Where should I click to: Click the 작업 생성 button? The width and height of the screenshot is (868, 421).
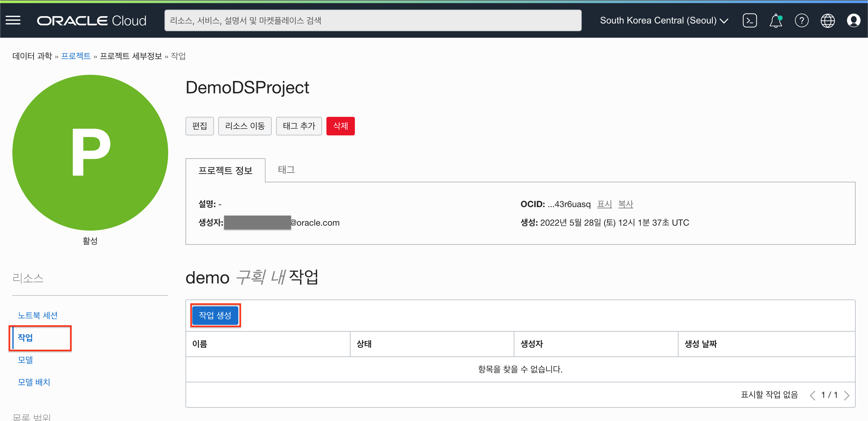(215, 315)
